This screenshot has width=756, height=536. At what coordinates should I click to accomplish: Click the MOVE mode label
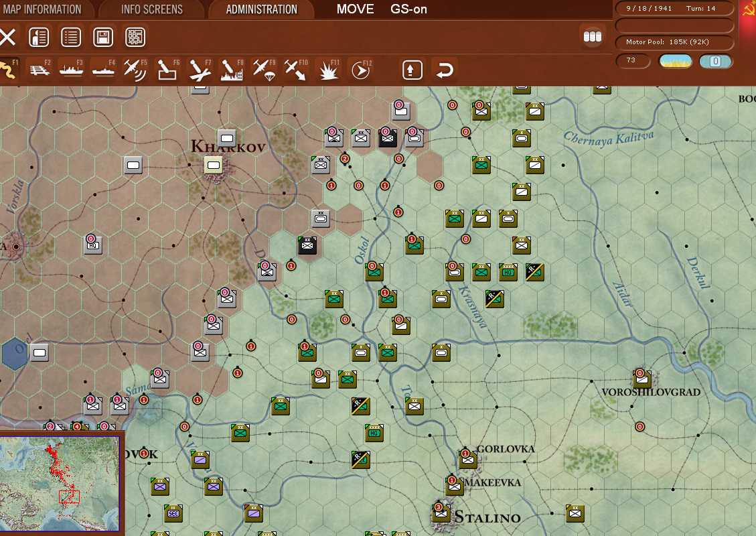click(356, 9)
